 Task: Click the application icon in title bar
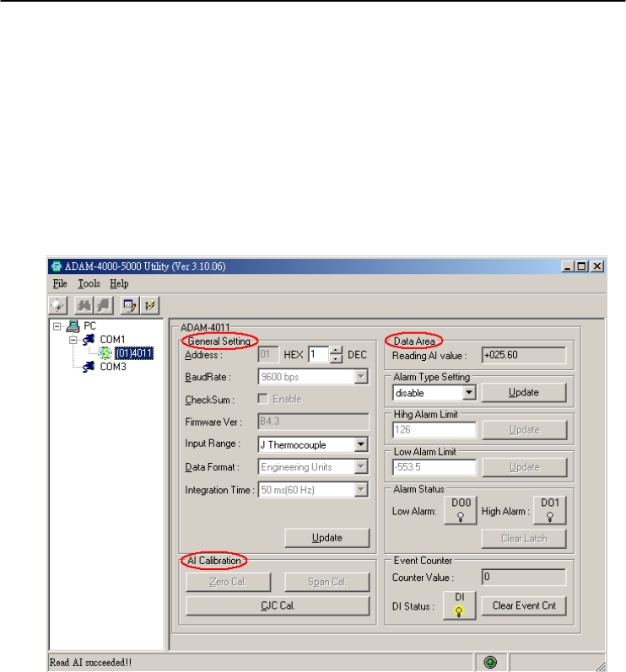click(57, 266)
